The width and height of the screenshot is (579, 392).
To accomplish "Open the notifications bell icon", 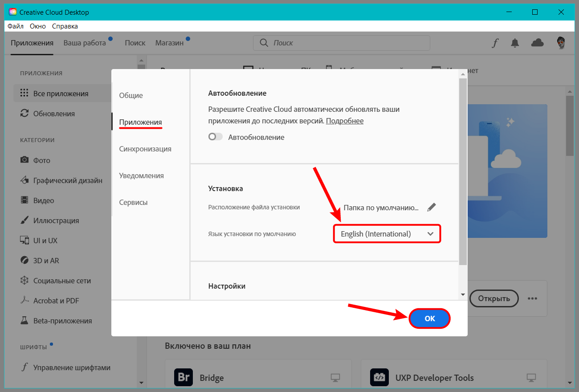I will tap(515, 43).
